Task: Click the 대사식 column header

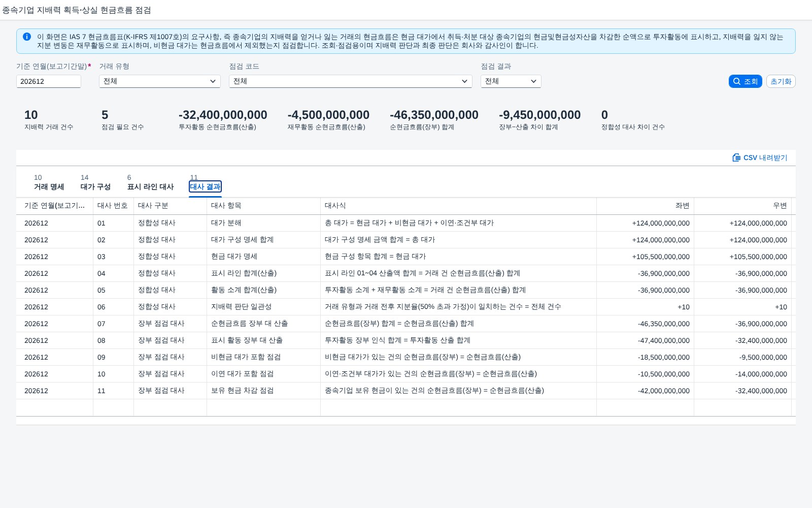Action: click(458, 206)
